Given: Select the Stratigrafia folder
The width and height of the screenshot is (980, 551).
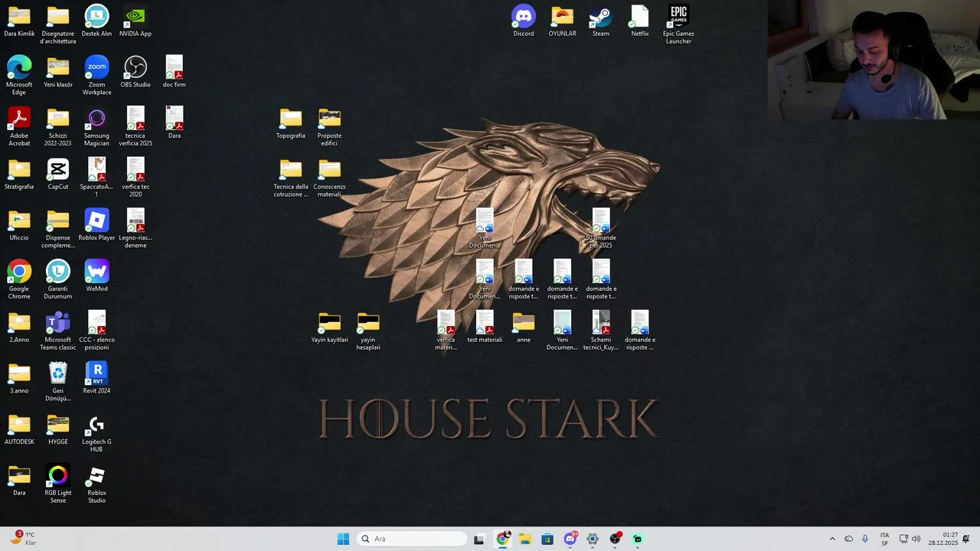Looking at the screenshot, I should tap(19, 174).
